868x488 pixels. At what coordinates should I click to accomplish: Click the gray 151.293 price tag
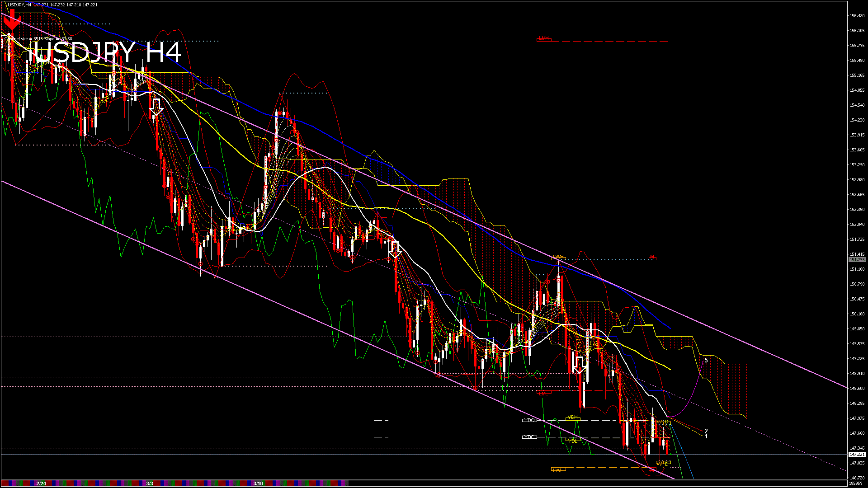[x=857, y=260]
